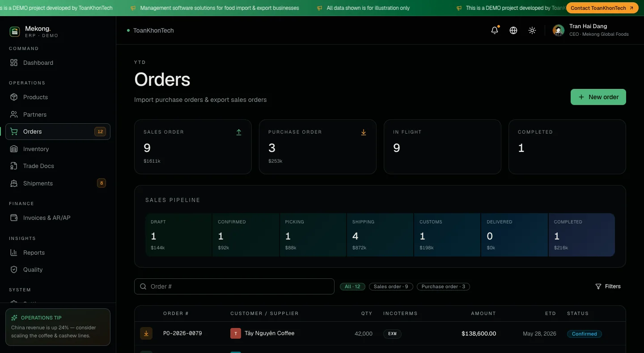Toggle the light/dark theme sun icon
Viewport: 644px width, 353px height.
pyautogui.click(x=532, y=30)
